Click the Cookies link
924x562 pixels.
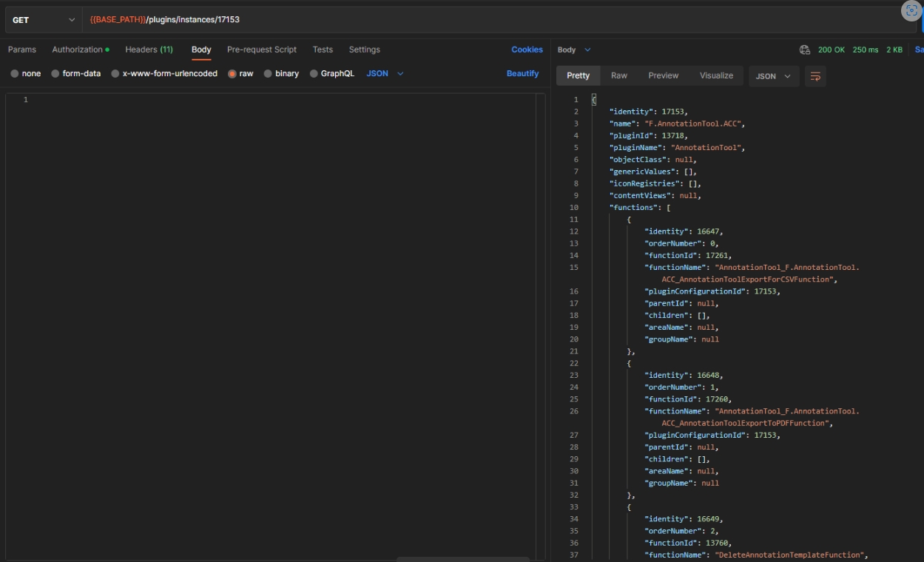coord(527,50)
